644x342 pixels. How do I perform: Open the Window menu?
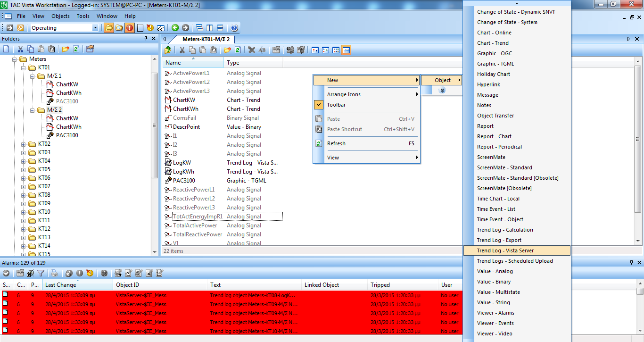107,16
